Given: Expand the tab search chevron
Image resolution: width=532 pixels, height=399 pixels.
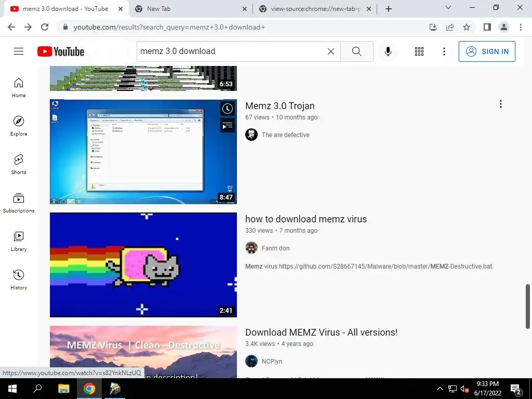Looking at the screenshot, I should (x=448, y=7).
